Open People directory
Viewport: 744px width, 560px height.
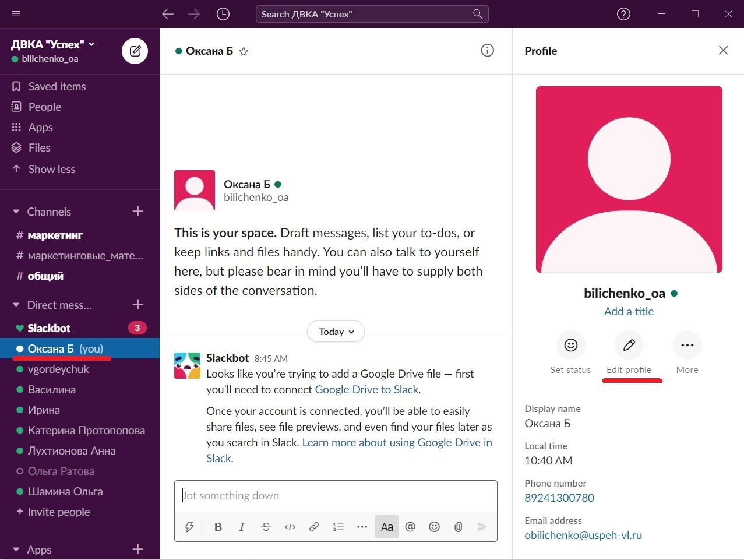(x=45, y=107)
